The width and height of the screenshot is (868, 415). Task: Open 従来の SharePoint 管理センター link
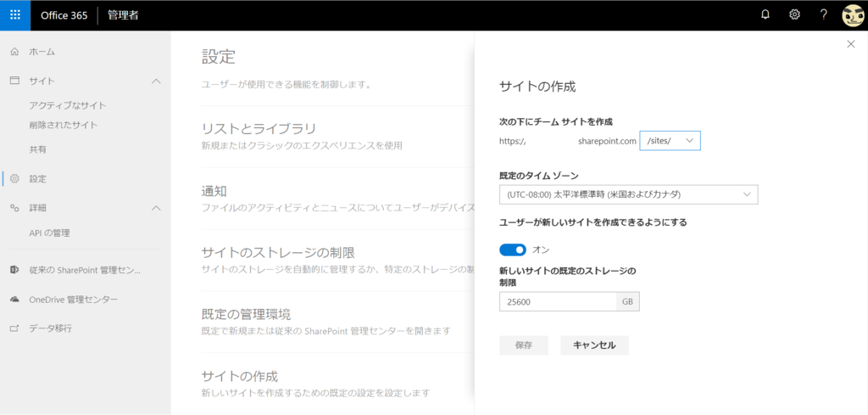tap(85, 271)
